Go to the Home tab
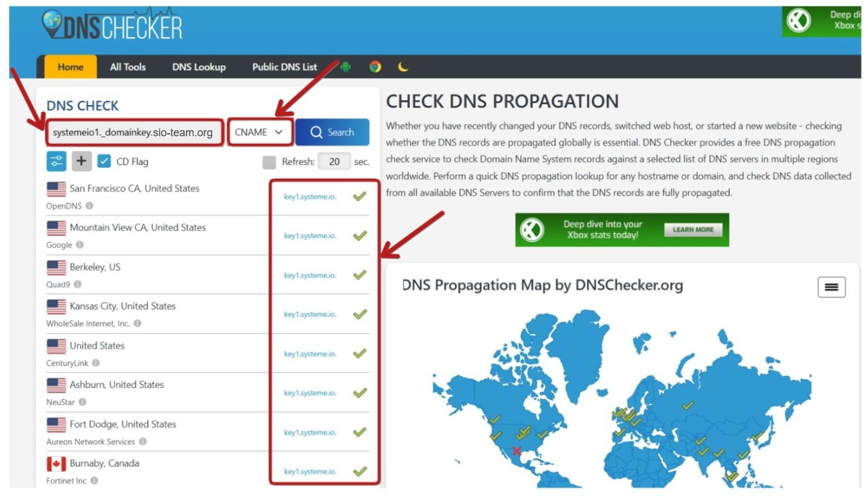Viewport: 868px width, 499px height. tap(71, 67)
